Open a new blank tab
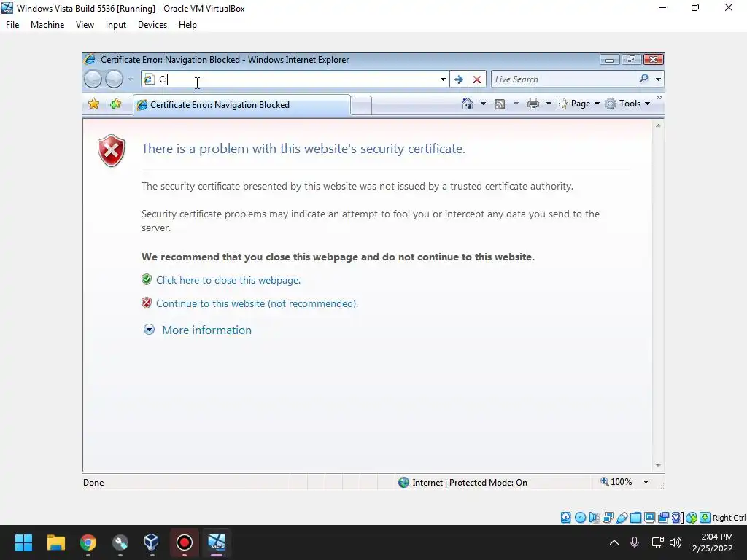The height and width of the screenshot is (560, 747). point(361,105)
